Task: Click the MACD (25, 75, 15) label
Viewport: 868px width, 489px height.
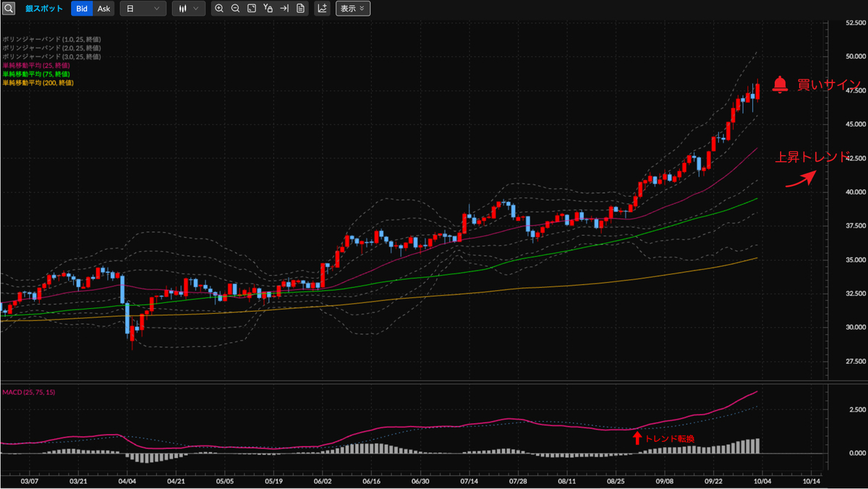Action: (x=27, y=393)
